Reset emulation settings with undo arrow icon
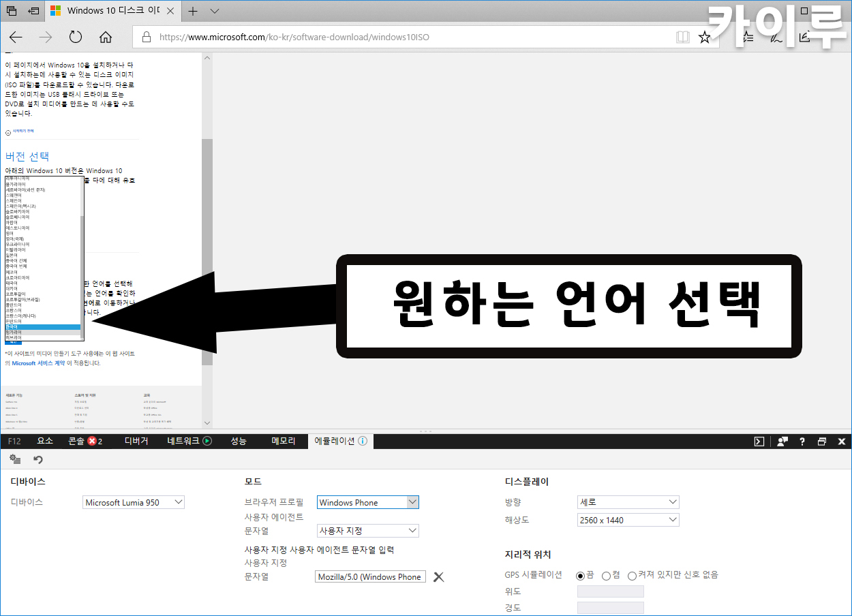 (38, 460)
